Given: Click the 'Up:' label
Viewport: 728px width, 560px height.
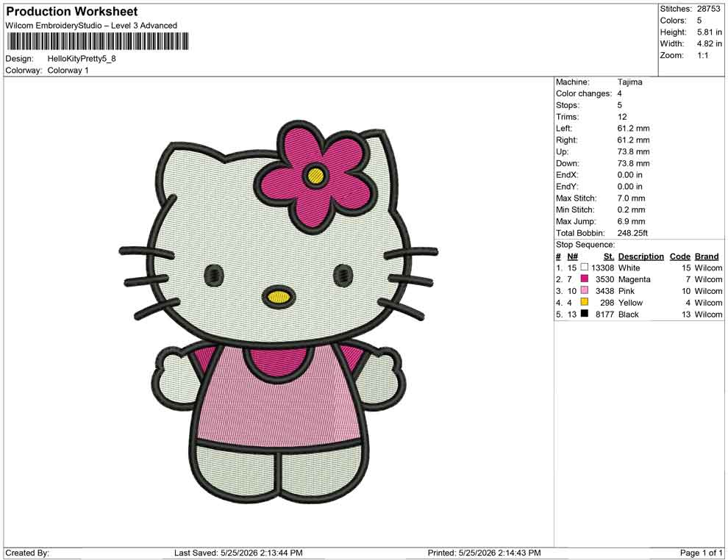Looking at the screenshot, I should point(562,151).
